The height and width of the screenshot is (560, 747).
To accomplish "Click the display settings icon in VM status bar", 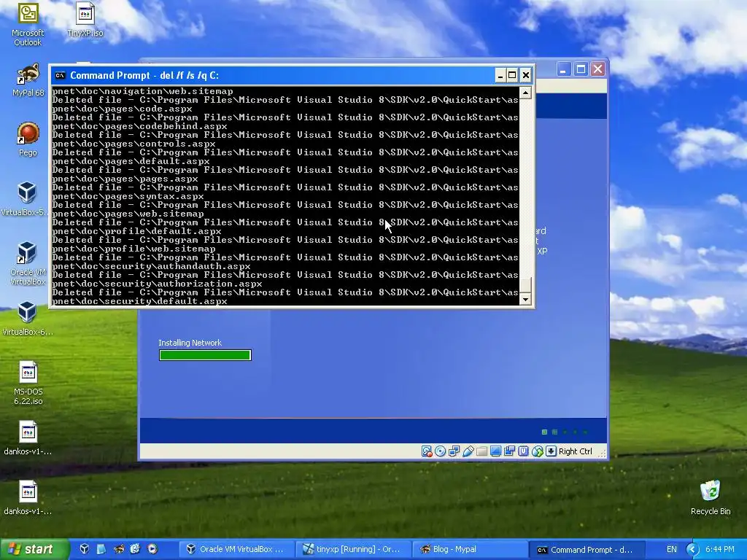I will click(495, 451).
